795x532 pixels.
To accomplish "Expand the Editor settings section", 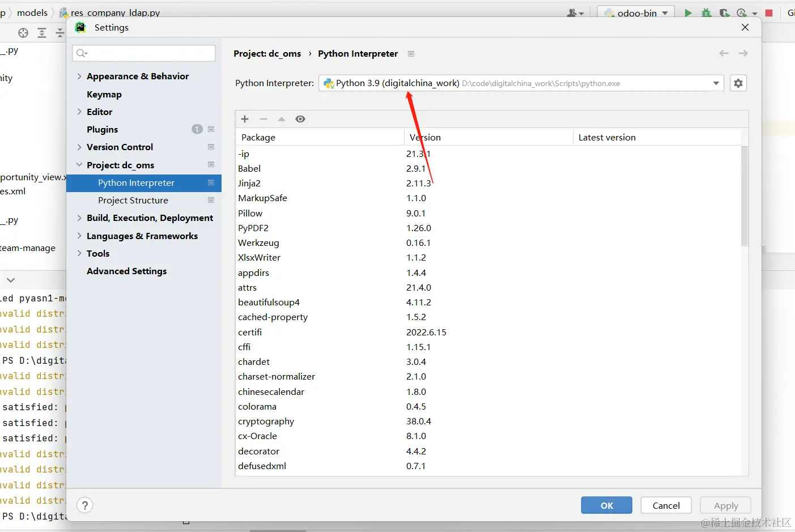I will [x=79, y=112].
